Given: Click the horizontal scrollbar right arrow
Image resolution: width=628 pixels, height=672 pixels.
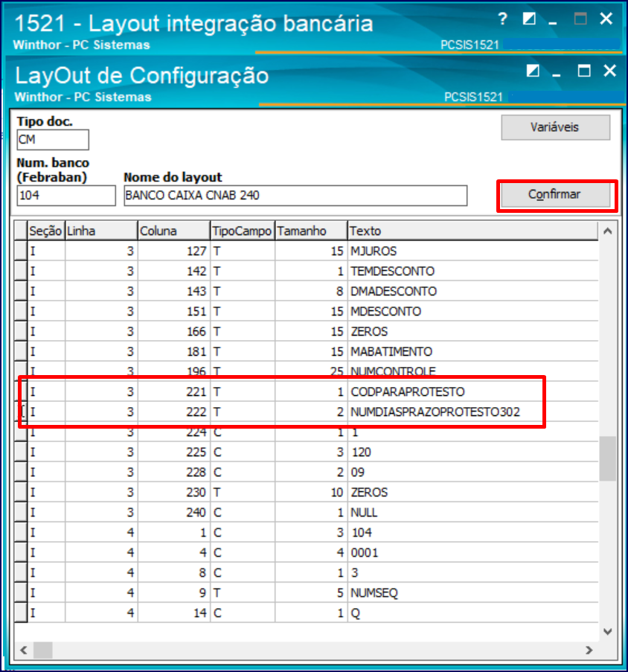Looking at the screenshot, I should click(x=589, y=650).
